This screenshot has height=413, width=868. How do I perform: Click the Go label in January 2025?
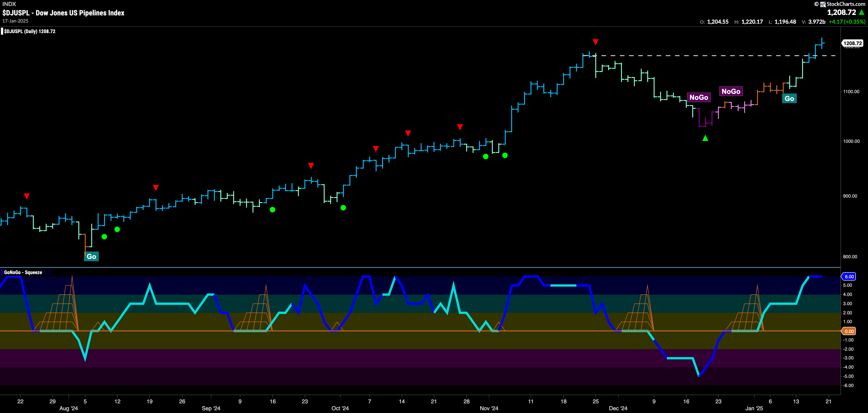tap(789, 98)
